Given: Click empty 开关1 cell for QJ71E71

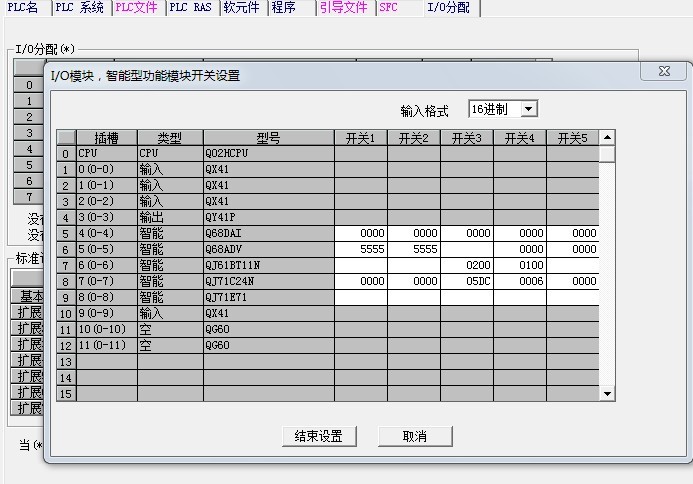Looking at the screenshot, I should (x=360, y=297).
